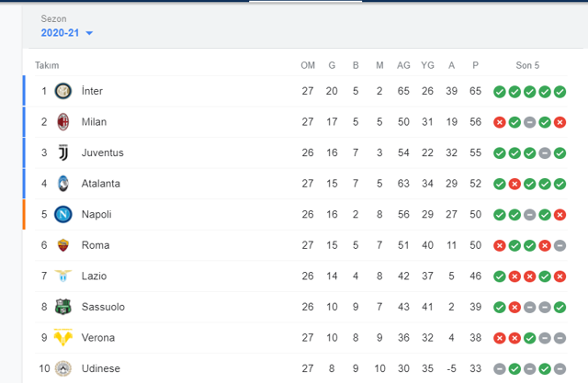The width and height of the screenshot is (588, 383).
Task: Click the Sassuolo club crest icon
Action: coord(63,307)
